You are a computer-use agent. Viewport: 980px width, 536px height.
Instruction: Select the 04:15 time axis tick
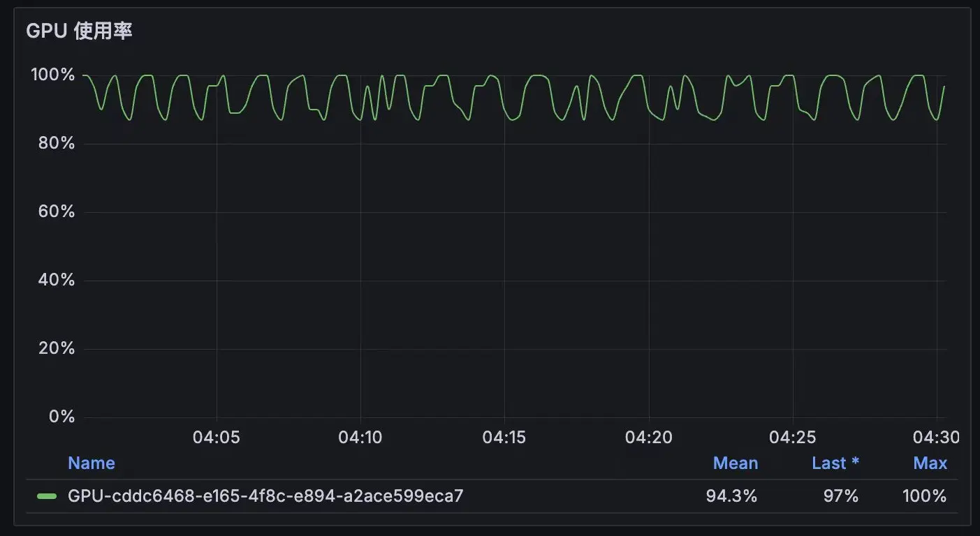[504, 438]
